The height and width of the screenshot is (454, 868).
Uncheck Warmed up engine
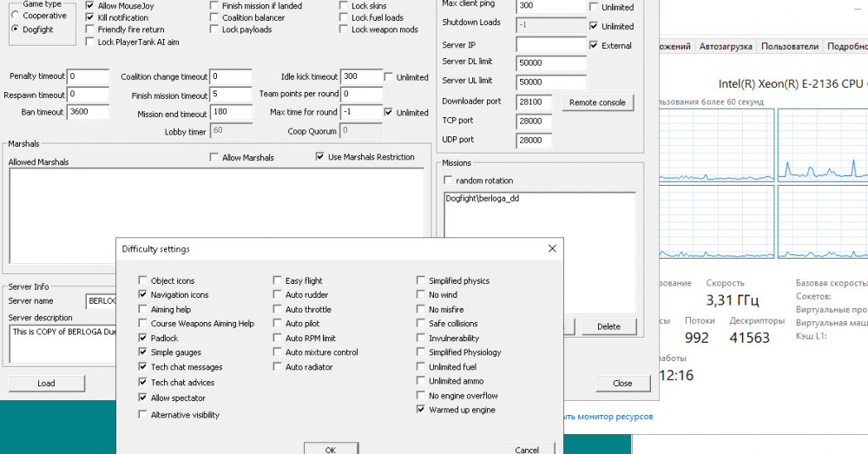click(421, 409)
